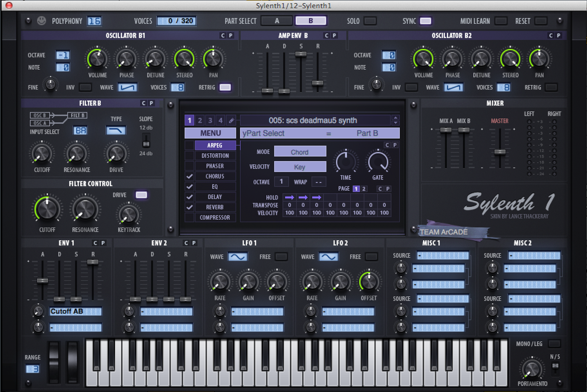Image resolution: width=587 pixels, height=392 pixels.
Task: Click the arpeggiator Wrap value field
Action: point(318,182)
